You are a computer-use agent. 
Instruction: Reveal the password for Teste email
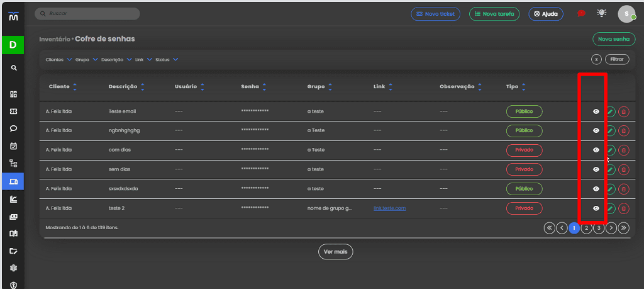596,111
